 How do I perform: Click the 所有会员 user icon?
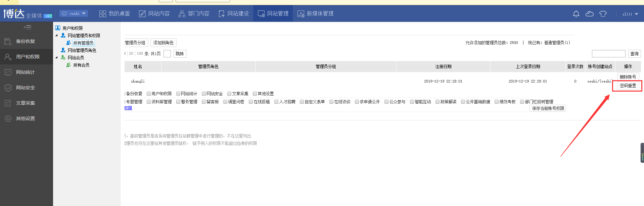click(68, 65)
